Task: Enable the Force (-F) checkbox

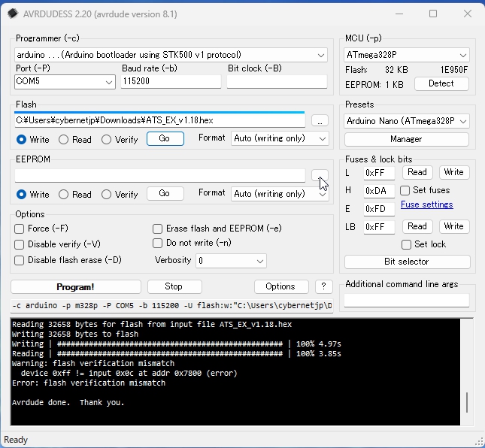Action: click(x=20, y=229)
